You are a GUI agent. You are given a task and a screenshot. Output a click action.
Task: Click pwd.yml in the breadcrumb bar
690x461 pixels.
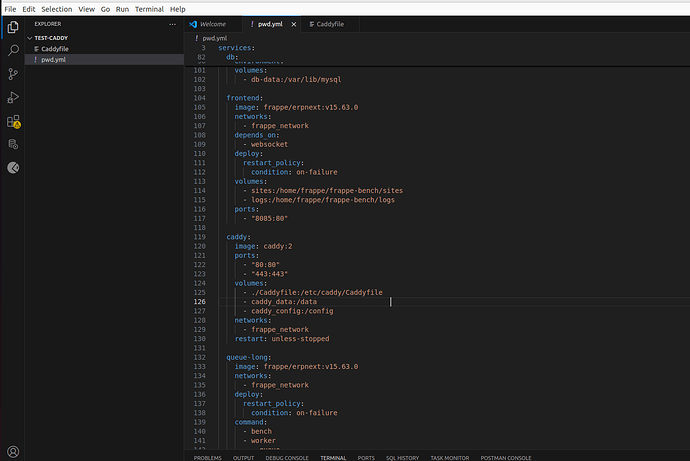(x=215, y=38)
